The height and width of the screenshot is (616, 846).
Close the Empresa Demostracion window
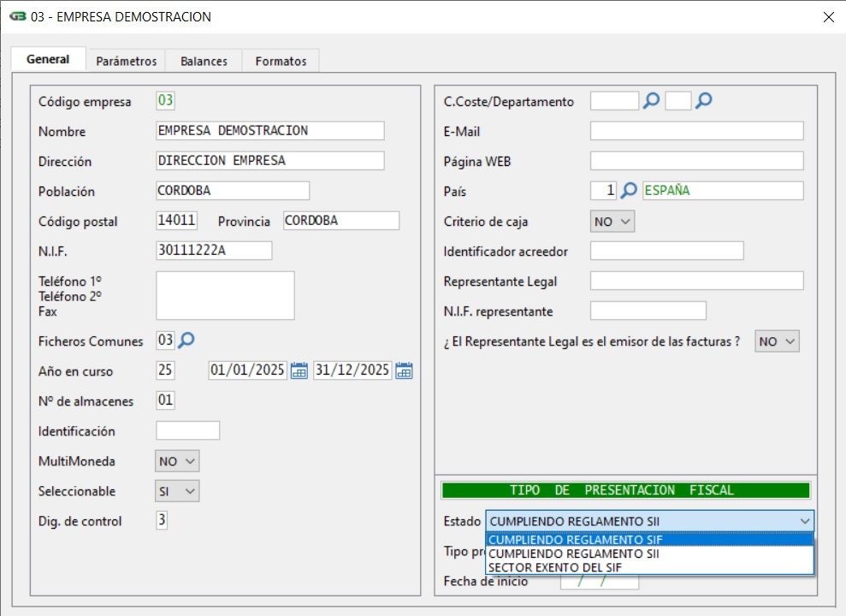click(829, 17)
